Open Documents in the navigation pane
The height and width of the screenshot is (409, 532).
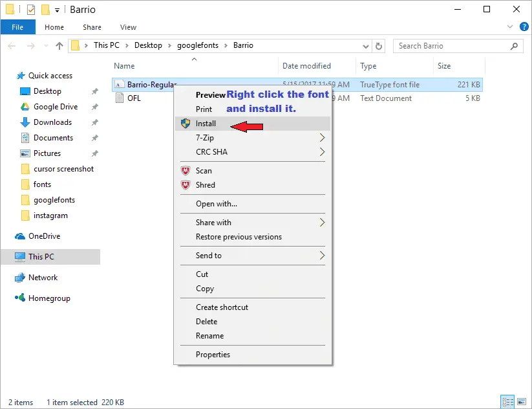click(x=53, y=138)
